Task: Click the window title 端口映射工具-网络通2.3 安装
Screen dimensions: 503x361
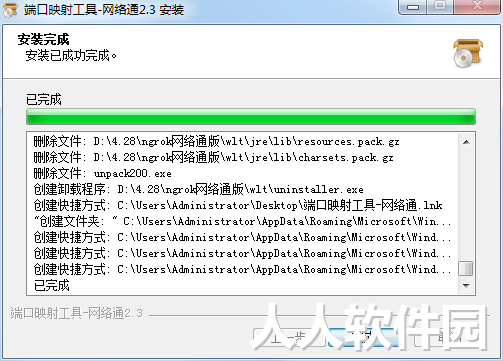Action: (x=104, y=10)
